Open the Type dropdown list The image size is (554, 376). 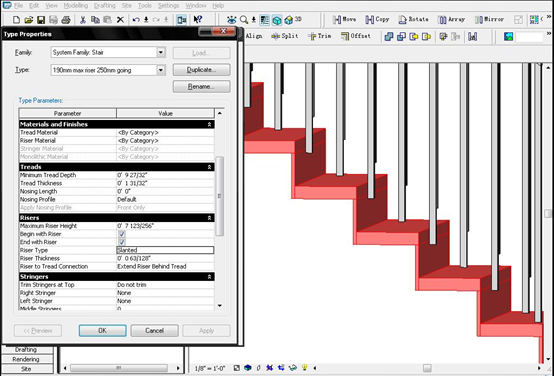161,70
